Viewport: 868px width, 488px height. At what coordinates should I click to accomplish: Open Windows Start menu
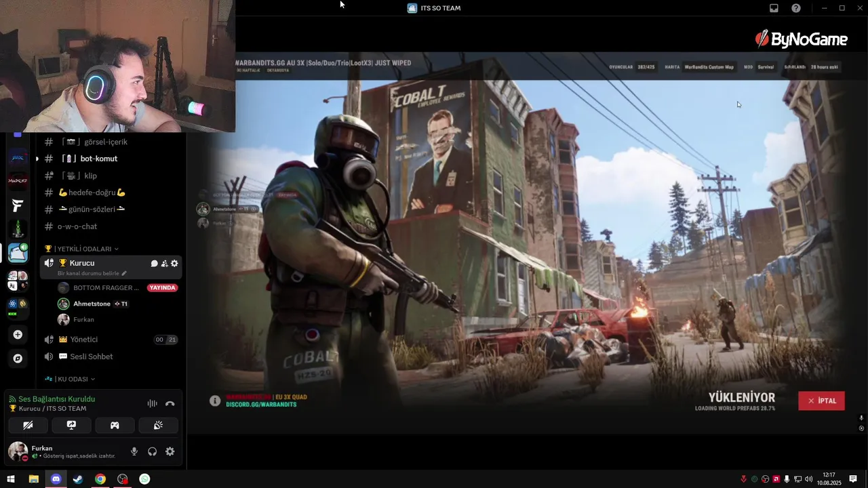(x=11, y=479)
